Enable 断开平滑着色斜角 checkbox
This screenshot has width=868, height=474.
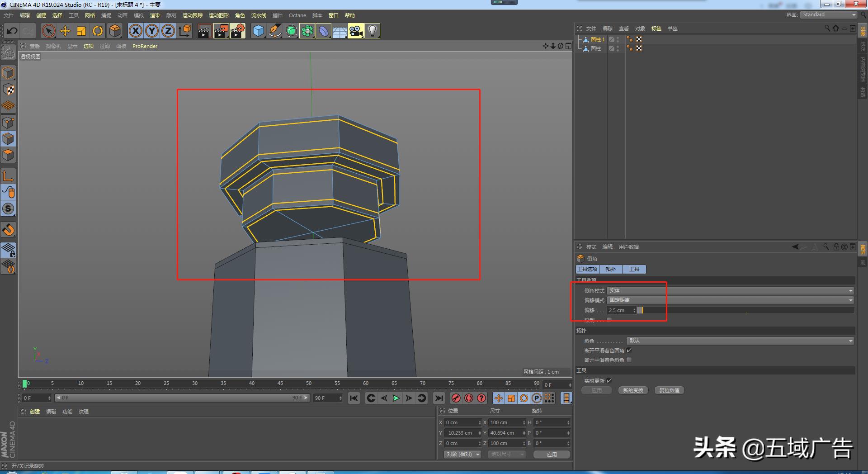tap(629, 360)
